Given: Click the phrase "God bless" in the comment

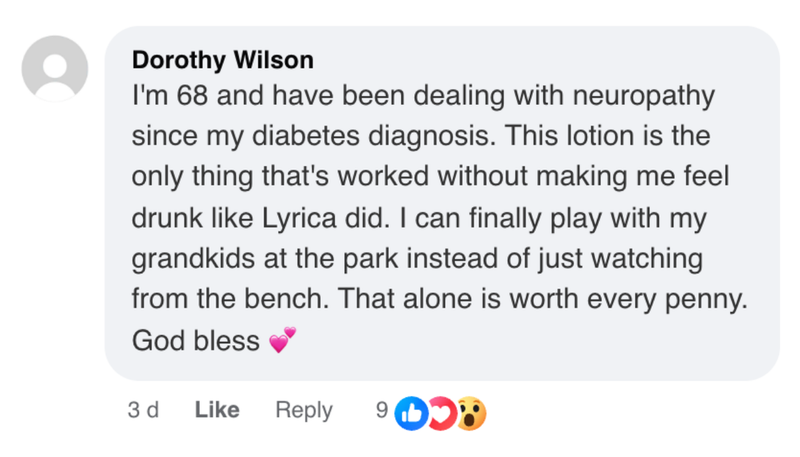Looking at the screenshot, I should point(195,341).
